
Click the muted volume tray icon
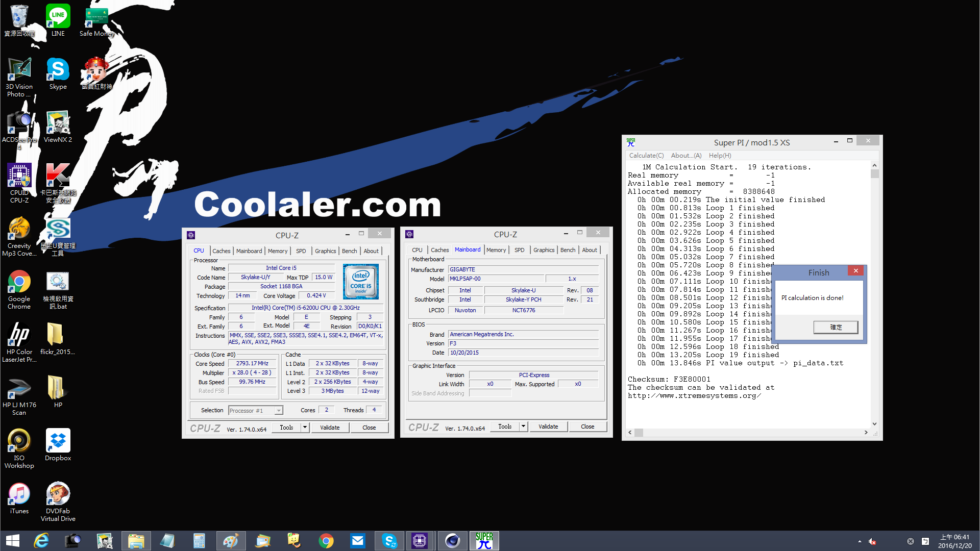click(872, 541)
